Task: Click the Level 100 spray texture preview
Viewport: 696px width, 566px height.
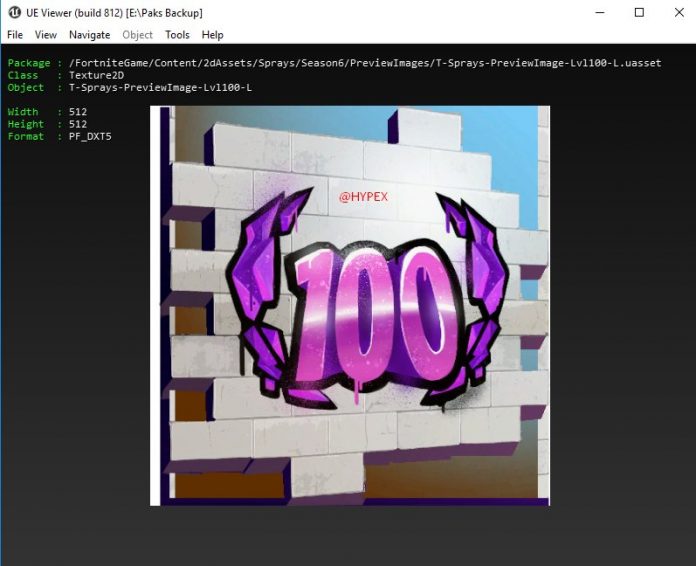Action: [x=350, y=305]
